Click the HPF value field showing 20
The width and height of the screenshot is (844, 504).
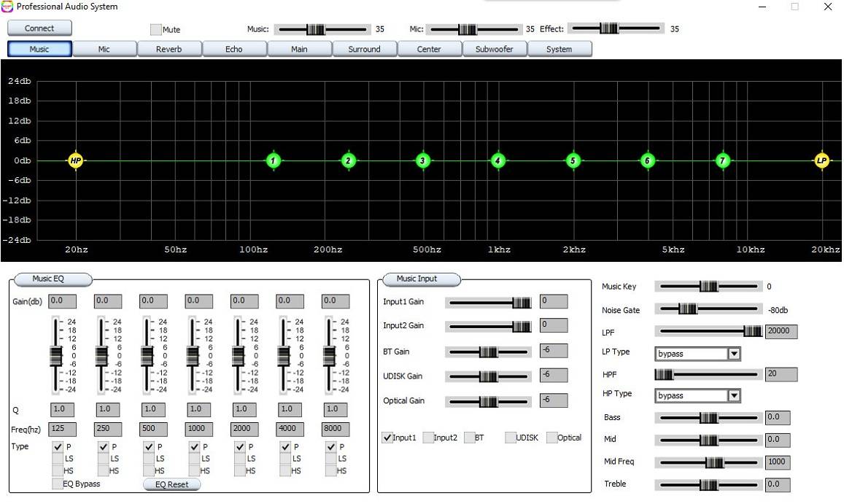pyautogui.click(x=781, y=374)
